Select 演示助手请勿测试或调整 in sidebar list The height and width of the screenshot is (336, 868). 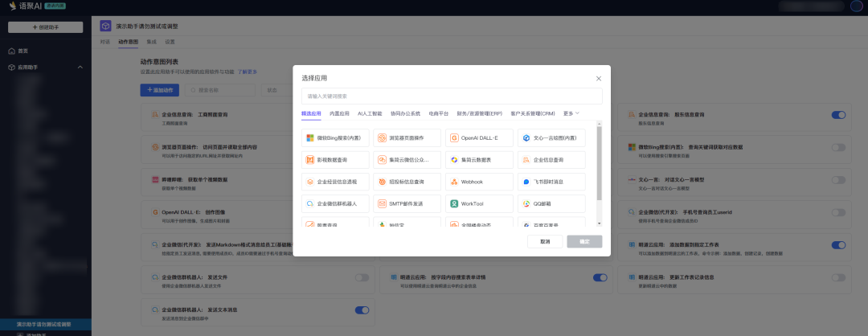(45, 325)
